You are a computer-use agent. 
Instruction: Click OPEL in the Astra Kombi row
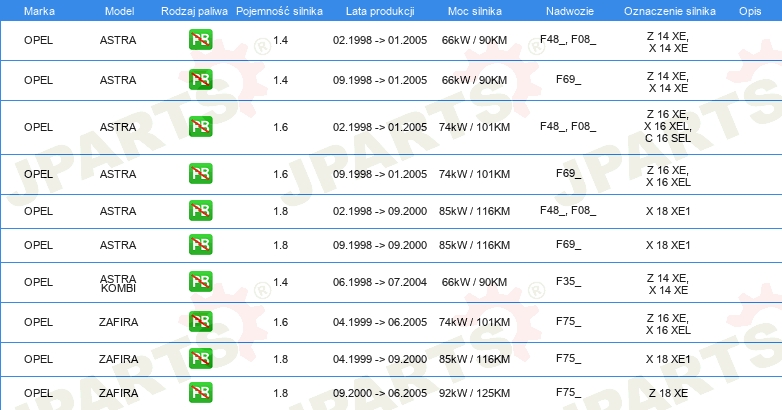pos(38,282)
